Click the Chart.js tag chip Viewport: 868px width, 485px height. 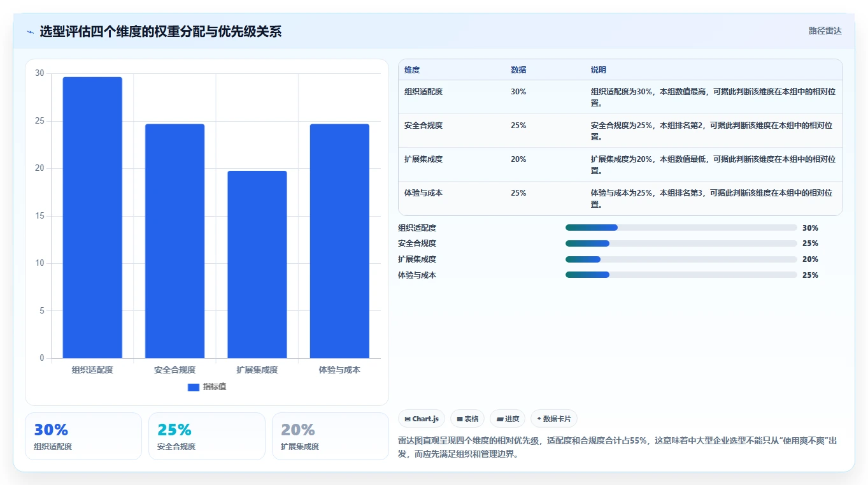click(422, 419)
